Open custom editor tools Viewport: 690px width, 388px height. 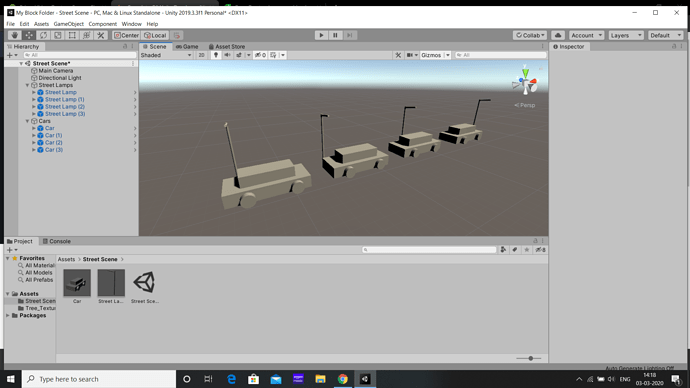101,35
